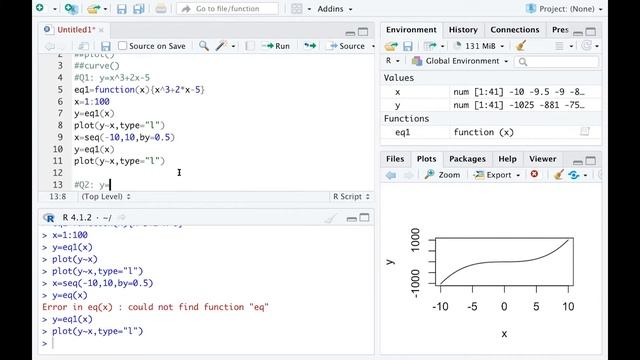Switch to the History tab

(x=463, y=30)
